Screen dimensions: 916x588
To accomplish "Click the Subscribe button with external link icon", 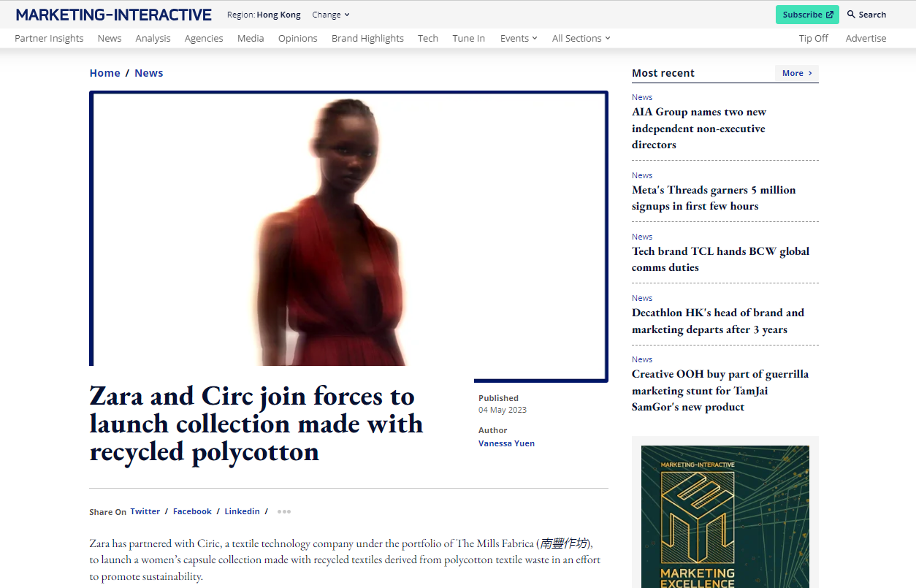I will (806, 14).
